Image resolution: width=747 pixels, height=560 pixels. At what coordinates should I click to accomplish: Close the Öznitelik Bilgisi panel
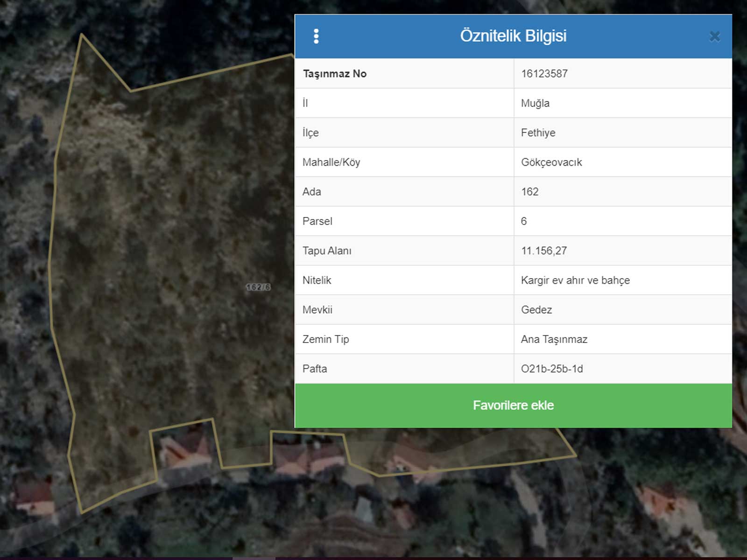(714, 36)
